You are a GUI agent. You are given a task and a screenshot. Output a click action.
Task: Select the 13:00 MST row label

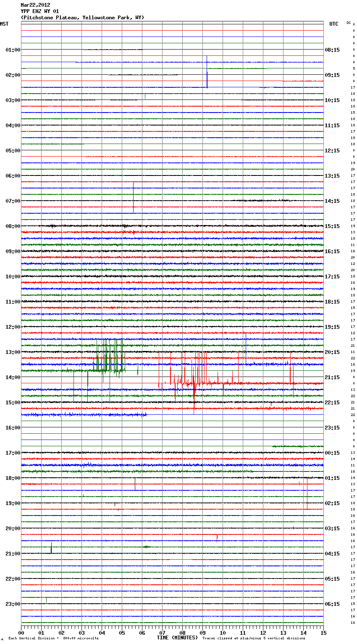[x=13, y=352]
